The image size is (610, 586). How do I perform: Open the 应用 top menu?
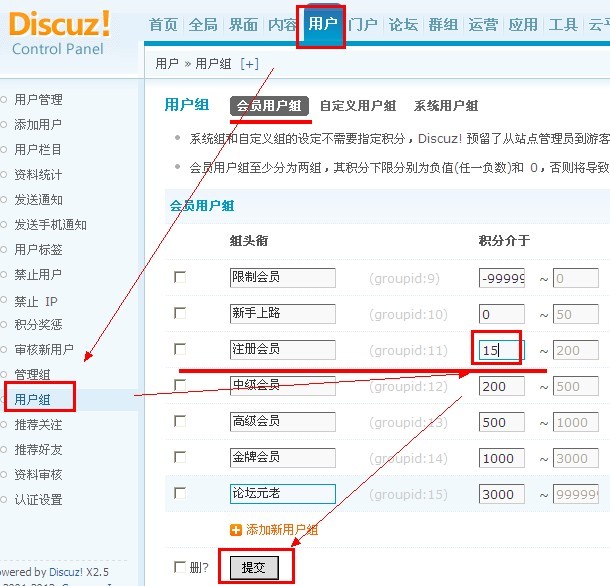523,25
